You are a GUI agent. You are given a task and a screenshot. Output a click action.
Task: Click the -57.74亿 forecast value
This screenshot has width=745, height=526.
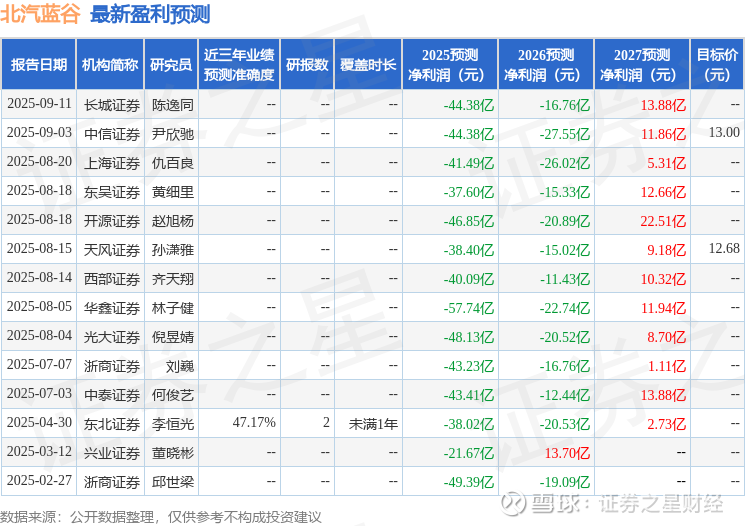468,308
